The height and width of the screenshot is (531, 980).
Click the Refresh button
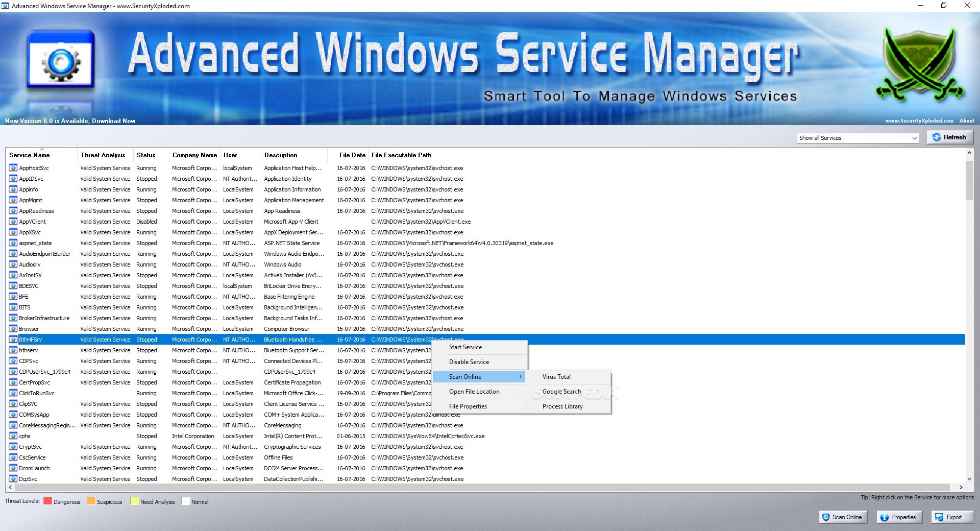[950, 137]
